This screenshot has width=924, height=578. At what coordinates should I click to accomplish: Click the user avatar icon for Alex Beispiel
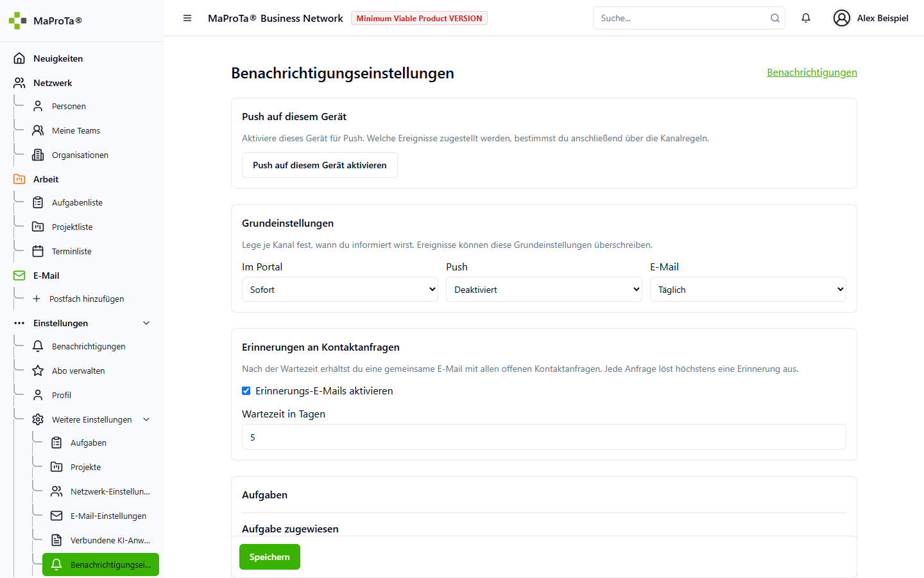(842, 18)
